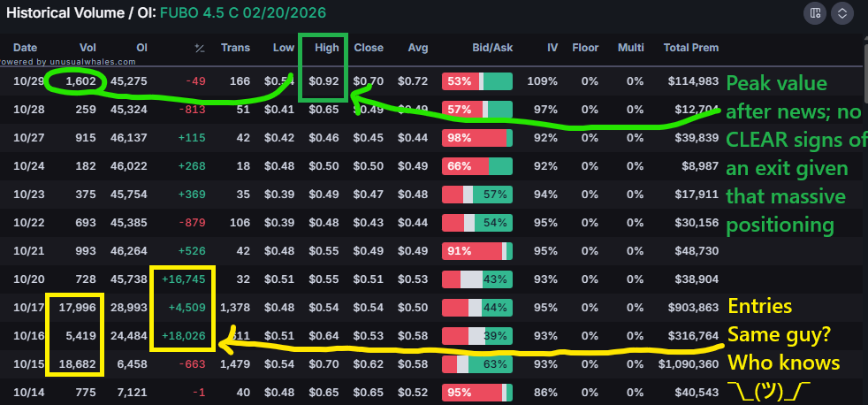Click transactions value 106
The height and width of the screenshot is (405, 868).
[x=240, y=223]
